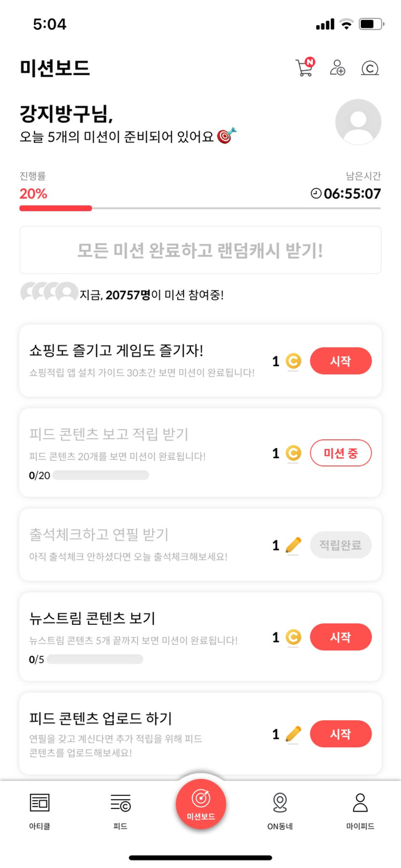Switch to the 피드 tab
This screenshot has width=401, height=868.
[120, 808]
